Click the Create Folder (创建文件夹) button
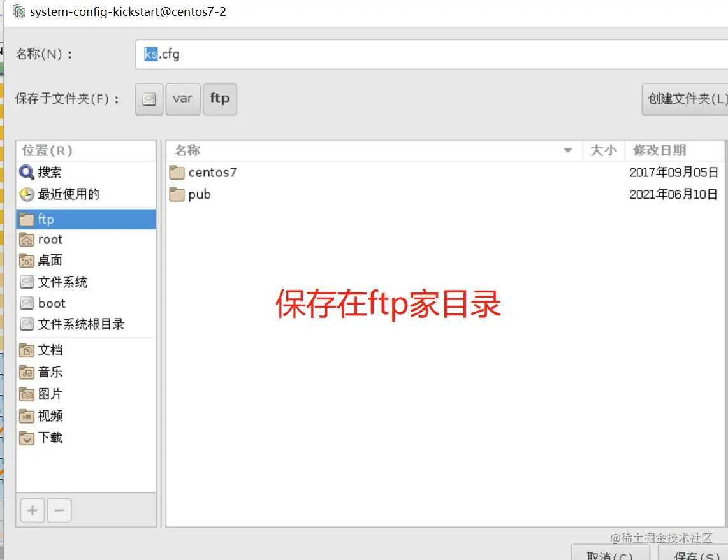 point(685,99)
